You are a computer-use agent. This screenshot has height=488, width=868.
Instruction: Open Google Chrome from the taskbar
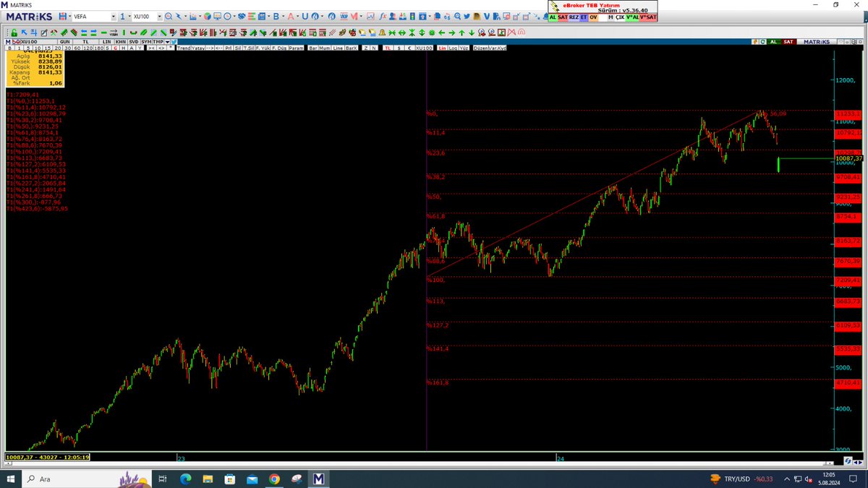273,479
